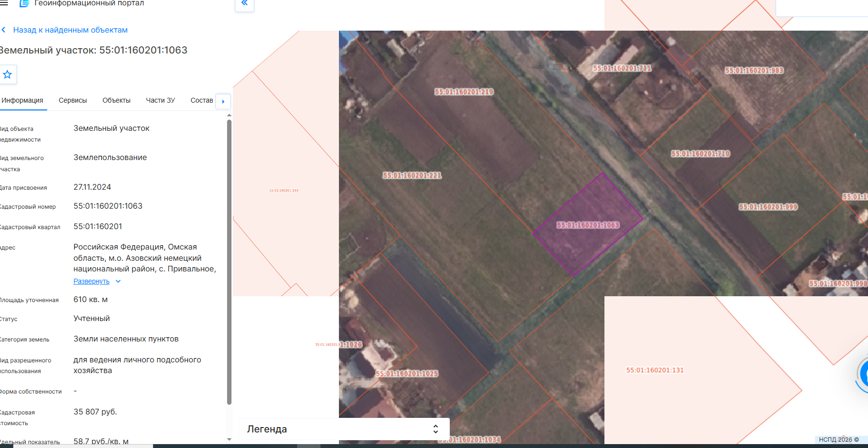The image size is (868, 448).
Task: Select parcel 55:01:160201:131 on map
Action: point(655,370)
